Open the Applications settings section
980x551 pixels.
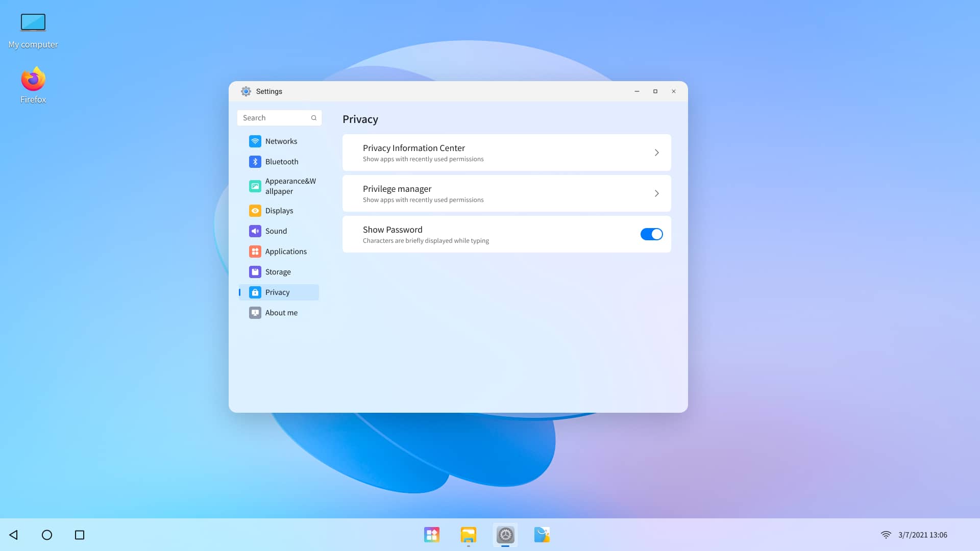[286, 251]
